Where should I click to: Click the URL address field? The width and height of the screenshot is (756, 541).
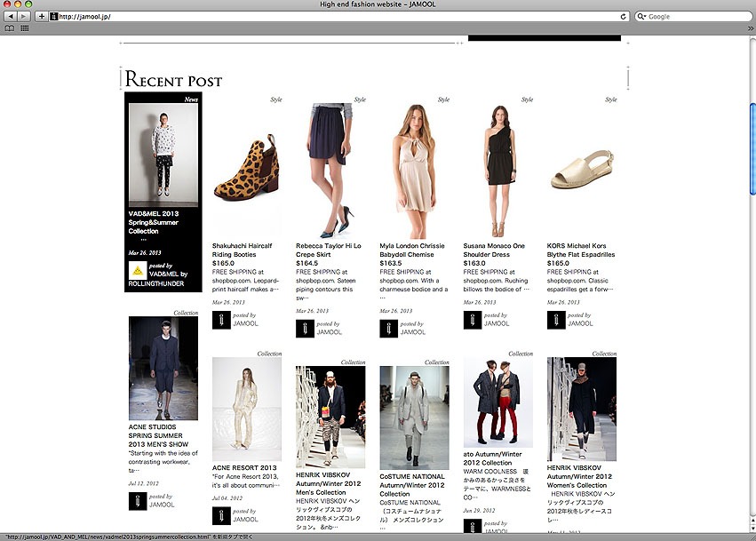pyautogui.click(x=267, y=15)
